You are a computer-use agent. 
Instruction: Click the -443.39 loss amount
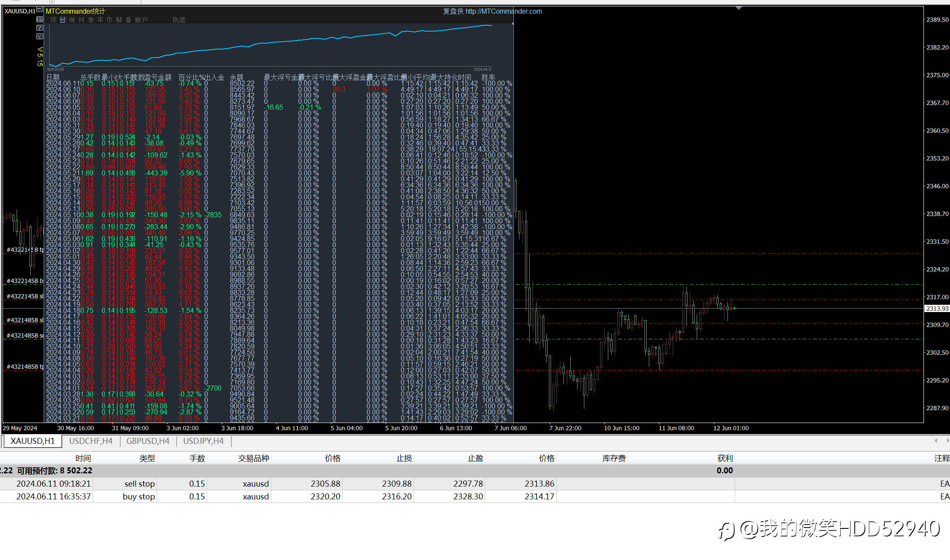pos(156,173)
